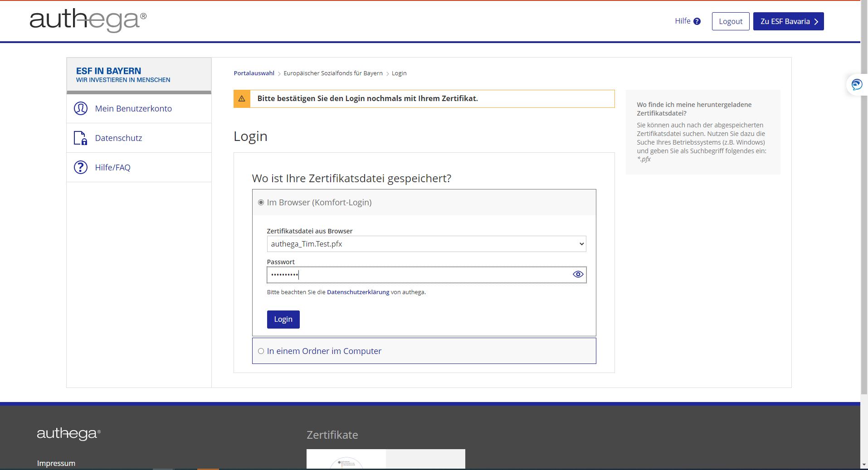
Task: Click the Datenschutz document lock icon
Action: (x=81, y=138)
